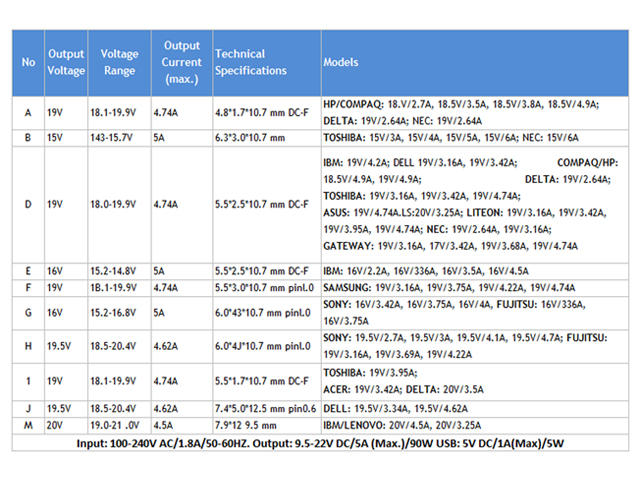Click the 5.5*1.7*10.7 mm DC-F cell
Image resolution: width=640 pixels, height=480 pixels.
click(x=262, y=379)
